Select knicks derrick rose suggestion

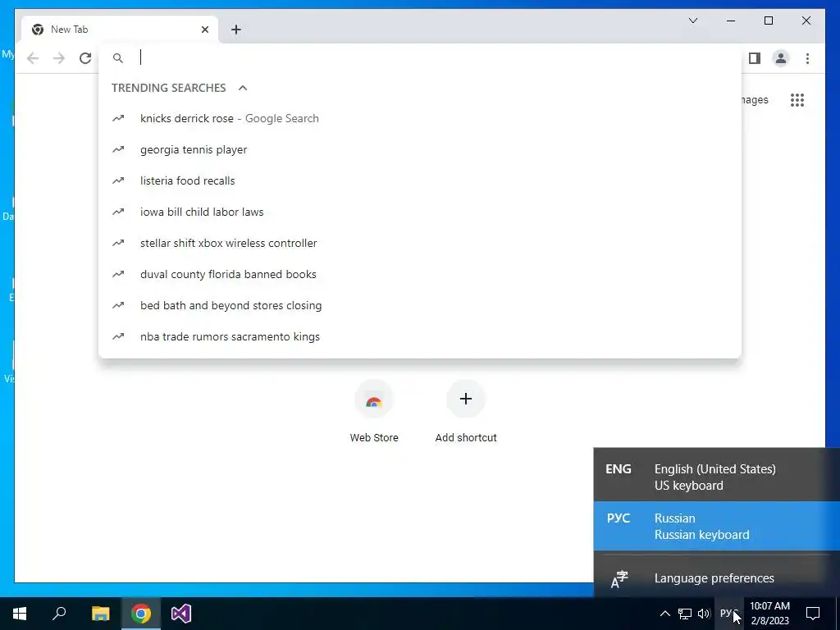420,118
